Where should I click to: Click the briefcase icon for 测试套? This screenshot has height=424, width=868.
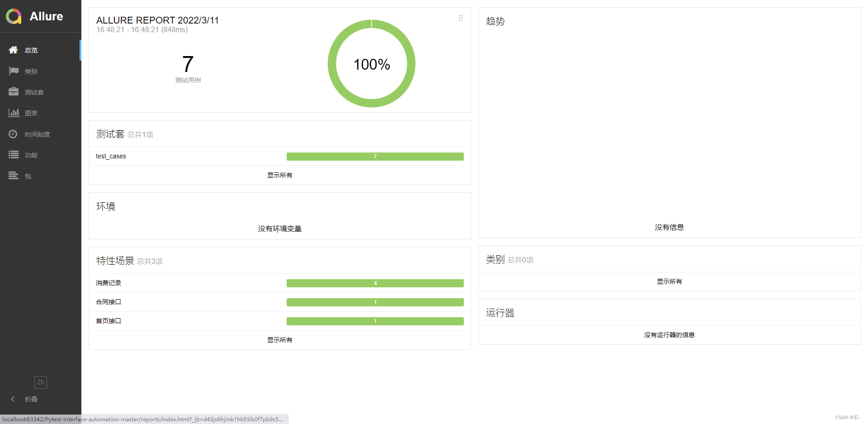point(14,92)
